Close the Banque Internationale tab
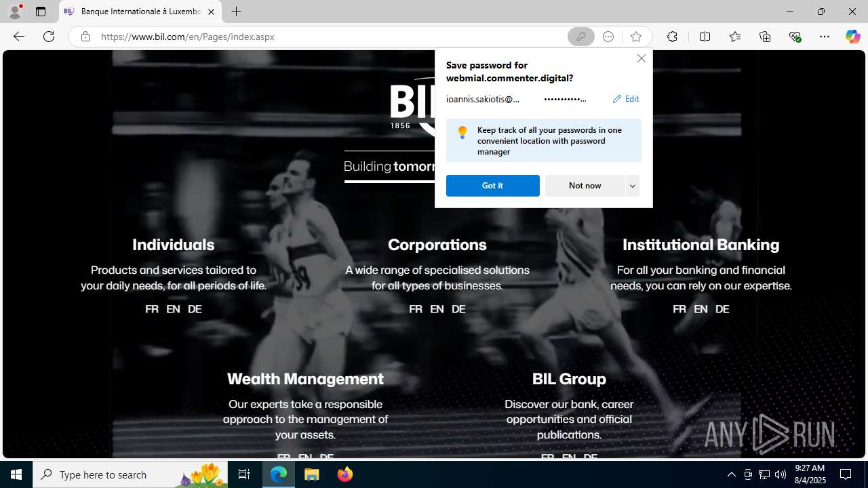868x488 pixels. [211, 12]
